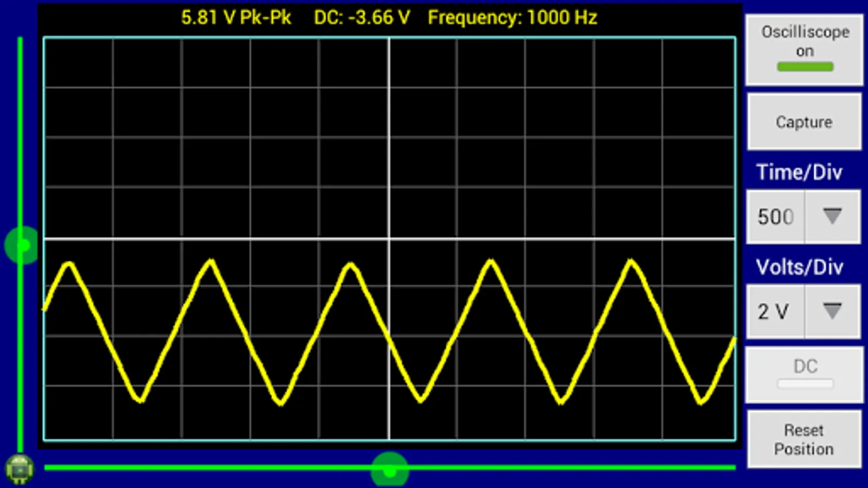Open the Volts/Div 2 V dropdown
This screenshot has width=868, height=488.
click(803, 311)
